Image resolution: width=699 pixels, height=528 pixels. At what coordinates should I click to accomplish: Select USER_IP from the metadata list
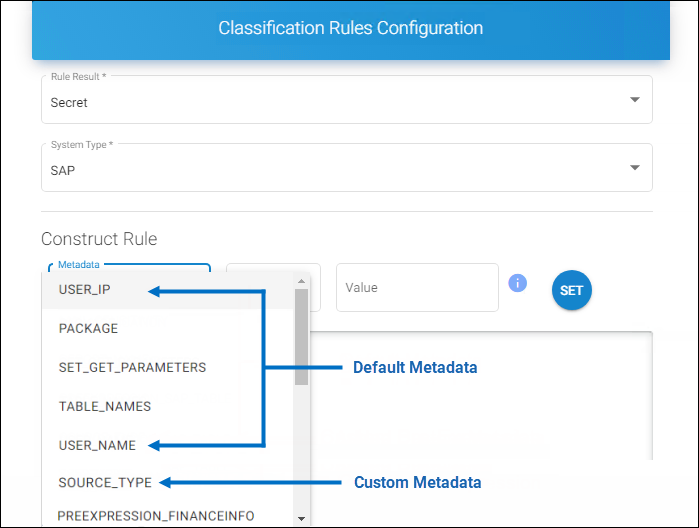click(85, 290)
